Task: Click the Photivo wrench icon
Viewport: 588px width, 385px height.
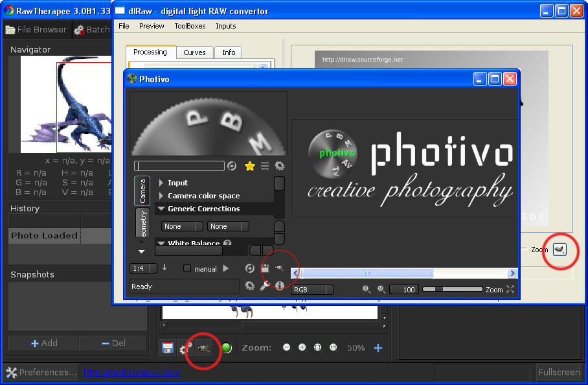Action: (264, 286)
